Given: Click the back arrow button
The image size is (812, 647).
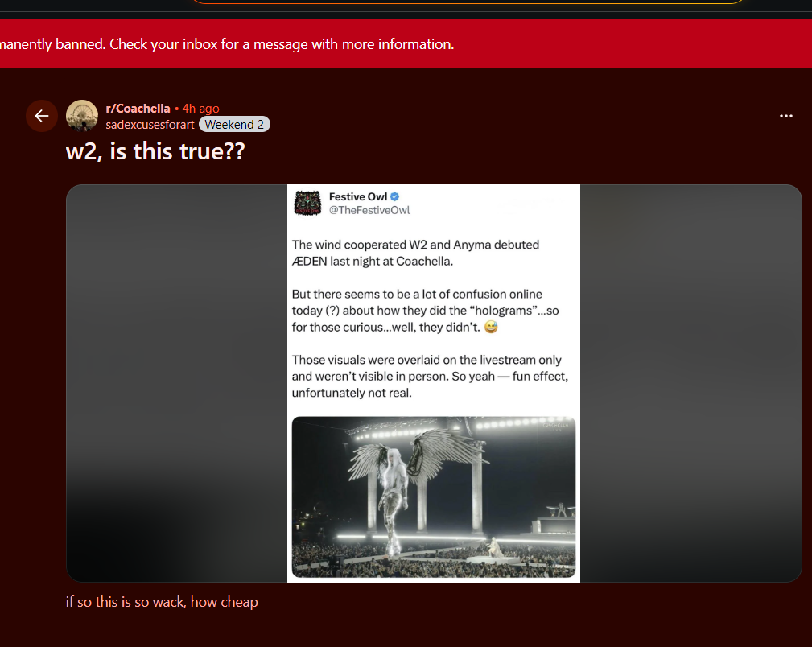Looking at the screenshot, I should [41, 116].
